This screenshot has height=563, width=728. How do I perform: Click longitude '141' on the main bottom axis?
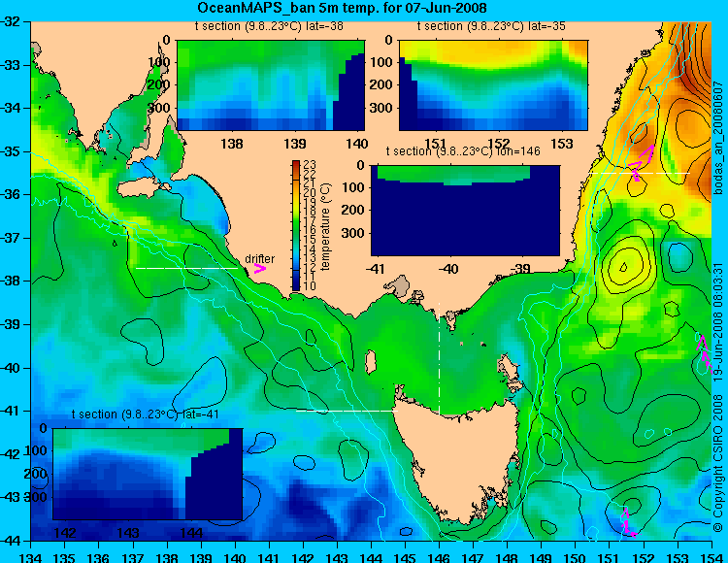tap(269, 557)
